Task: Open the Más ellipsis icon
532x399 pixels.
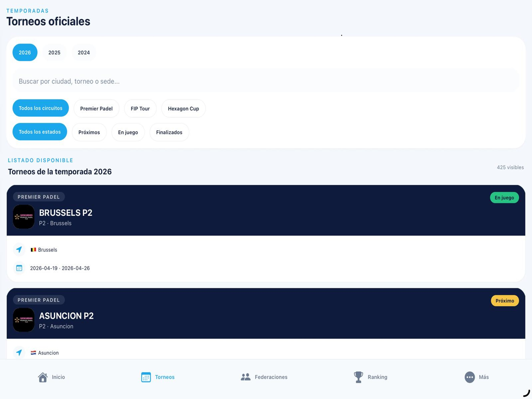Action: 470,377
